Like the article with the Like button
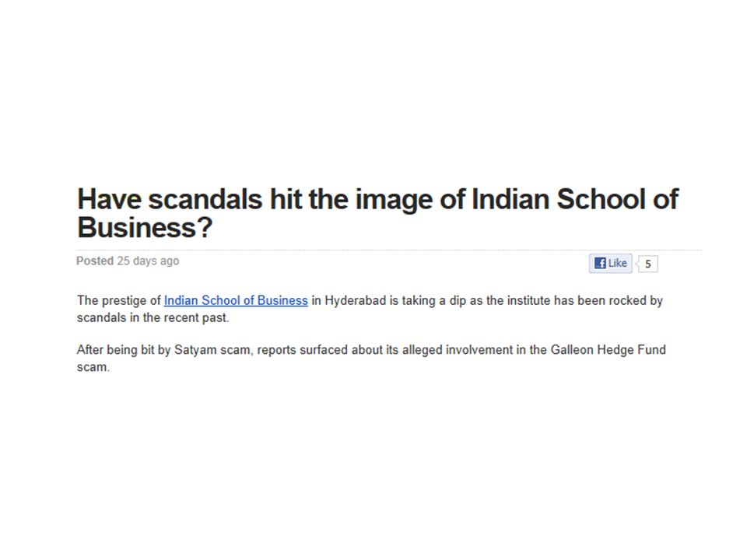This screenshot has width=747, height=560. pyautogui.click(x=610, y=264)
